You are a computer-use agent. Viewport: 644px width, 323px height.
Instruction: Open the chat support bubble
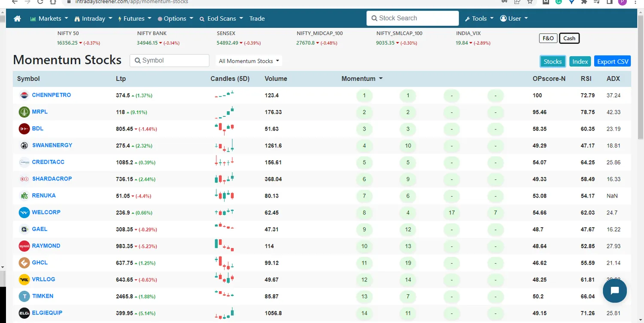(614, 291)
